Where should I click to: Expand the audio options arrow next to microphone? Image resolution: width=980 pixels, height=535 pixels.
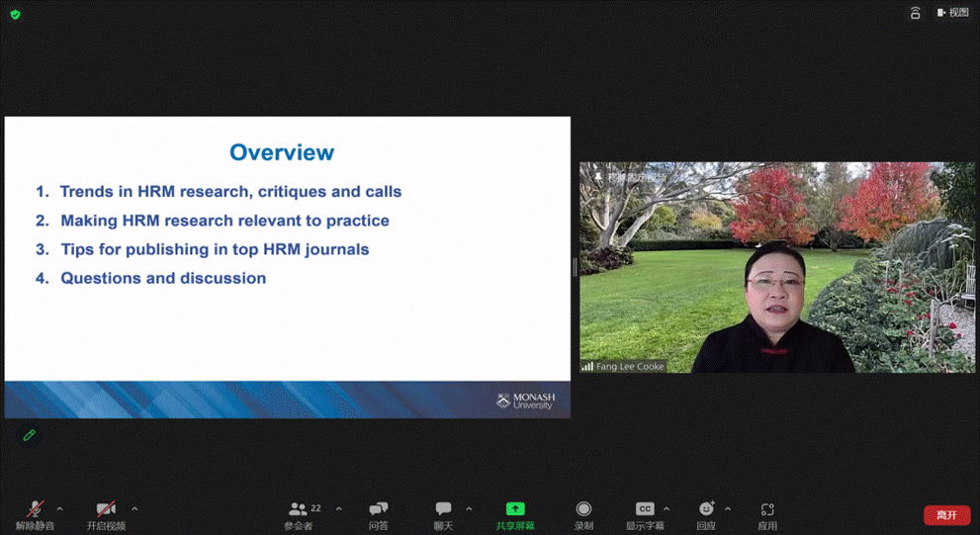click(x=59, y=509)
